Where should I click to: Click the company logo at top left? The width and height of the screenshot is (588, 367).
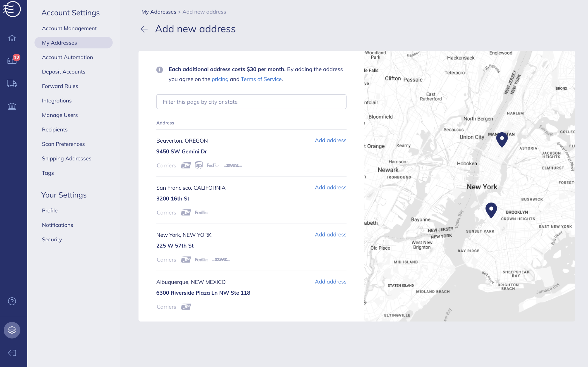tap(13, 9)
